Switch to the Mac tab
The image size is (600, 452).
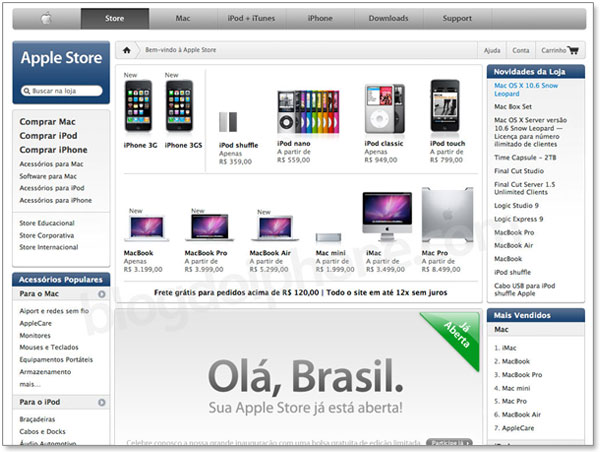click(183, 18)
